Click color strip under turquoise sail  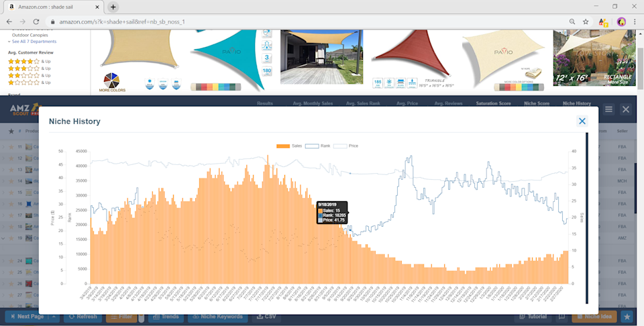click(215, 87)
